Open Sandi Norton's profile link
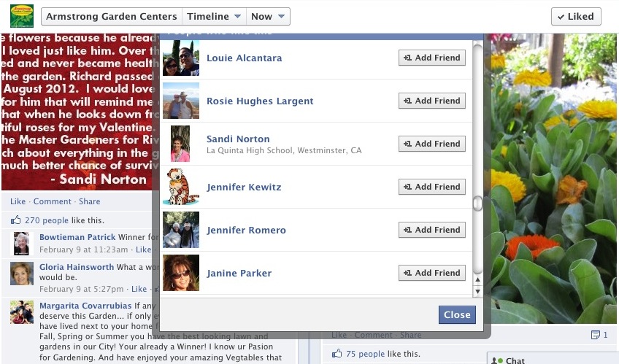 (x=238, y=139)
